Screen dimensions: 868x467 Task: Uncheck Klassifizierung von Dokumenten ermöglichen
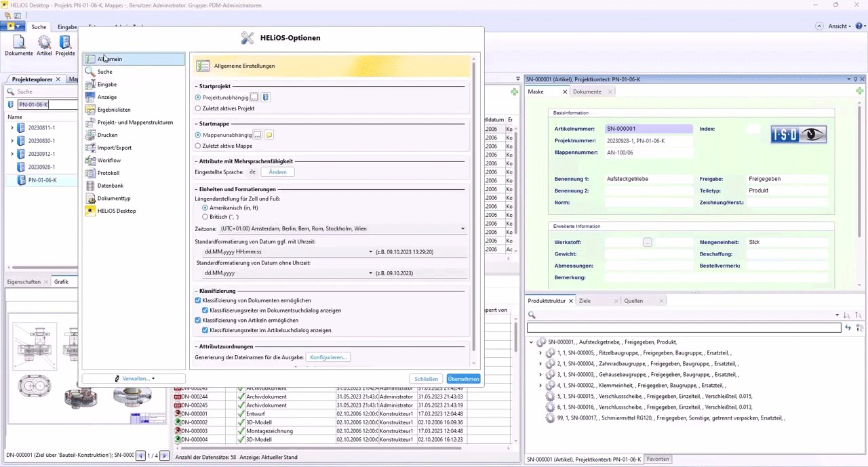tap(198, 300)
